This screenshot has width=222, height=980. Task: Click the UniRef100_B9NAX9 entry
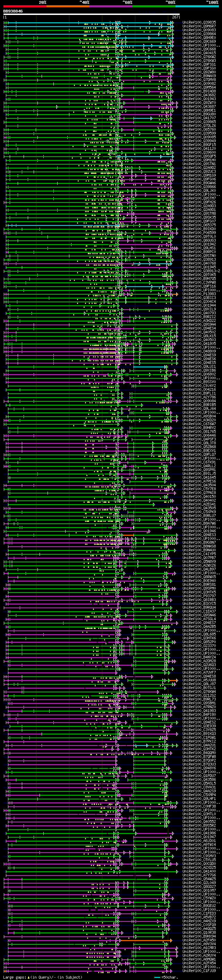pyautogui.click(x=199, y=76)
